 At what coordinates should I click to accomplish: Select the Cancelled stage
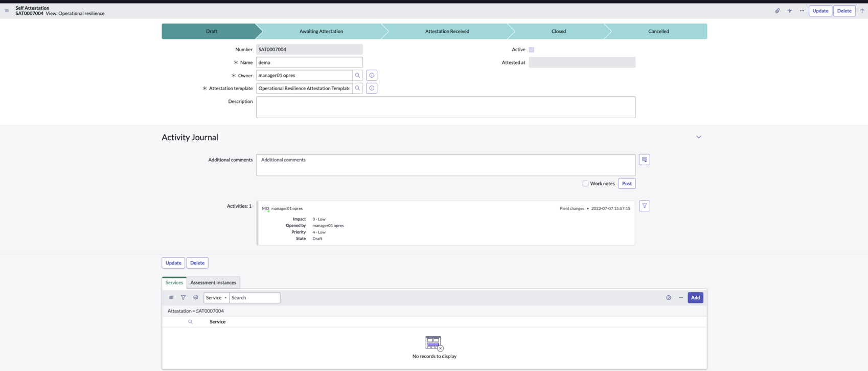click(x=658, y=31)
